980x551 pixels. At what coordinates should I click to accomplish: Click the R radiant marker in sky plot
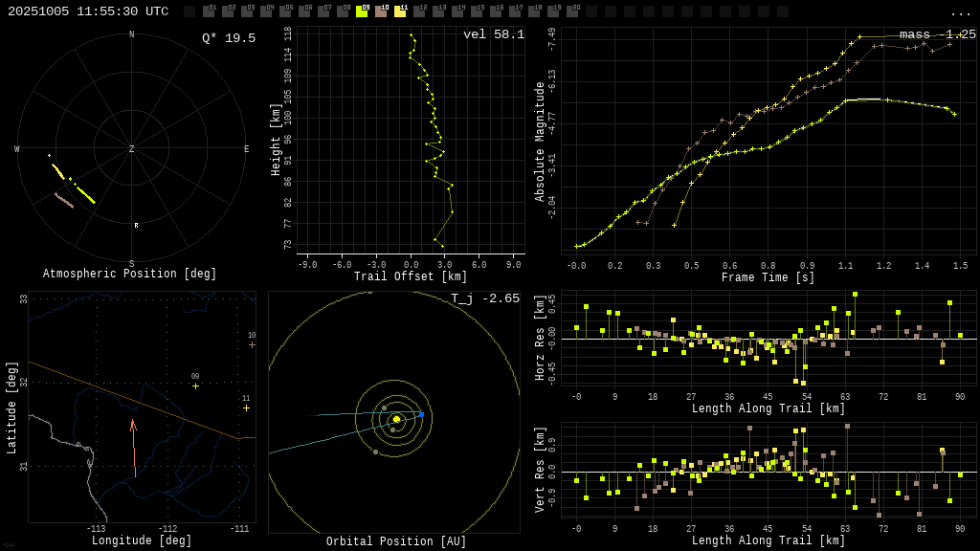pyautogui.click(x=136, y=226)
